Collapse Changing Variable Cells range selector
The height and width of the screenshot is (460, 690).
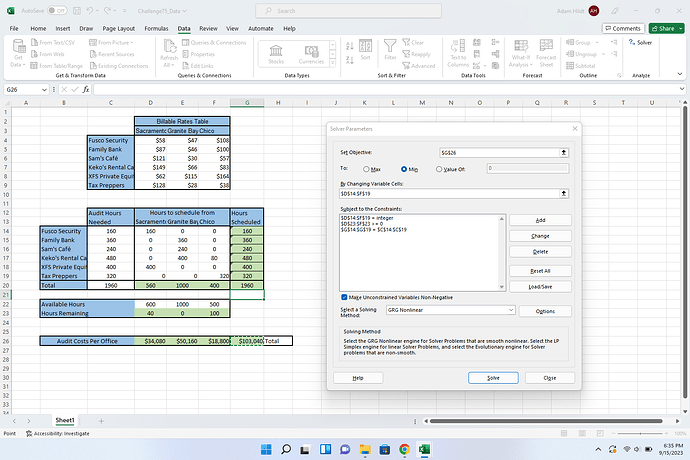[563, 193]
